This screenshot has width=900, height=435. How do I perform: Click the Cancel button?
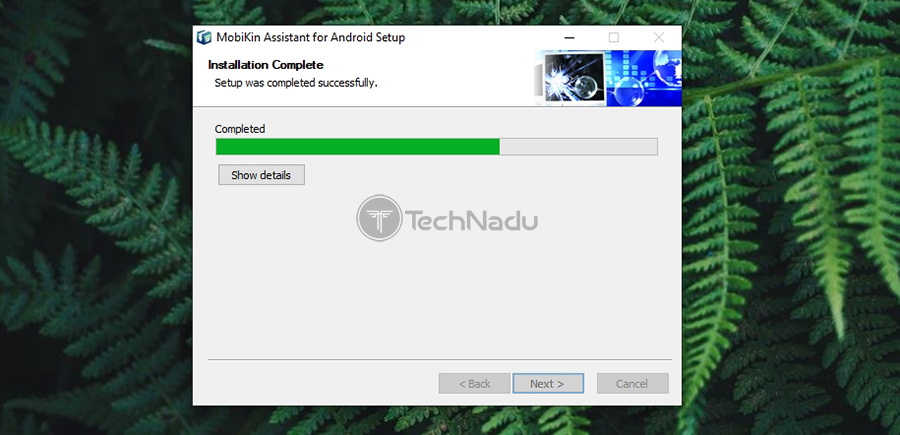[x=633, y=383]
